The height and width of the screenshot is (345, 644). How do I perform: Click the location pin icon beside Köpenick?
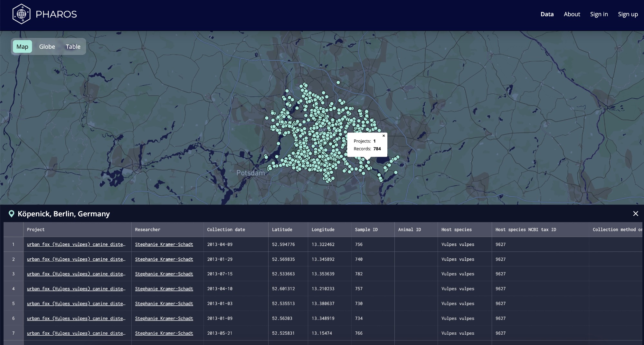coord(11,214)
